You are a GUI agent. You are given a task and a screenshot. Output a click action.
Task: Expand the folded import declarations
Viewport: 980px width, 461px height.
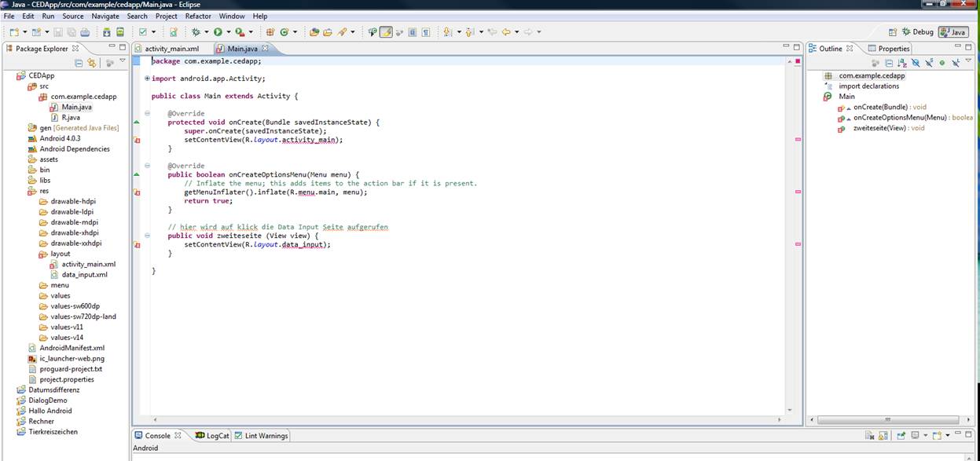(147, 79)
